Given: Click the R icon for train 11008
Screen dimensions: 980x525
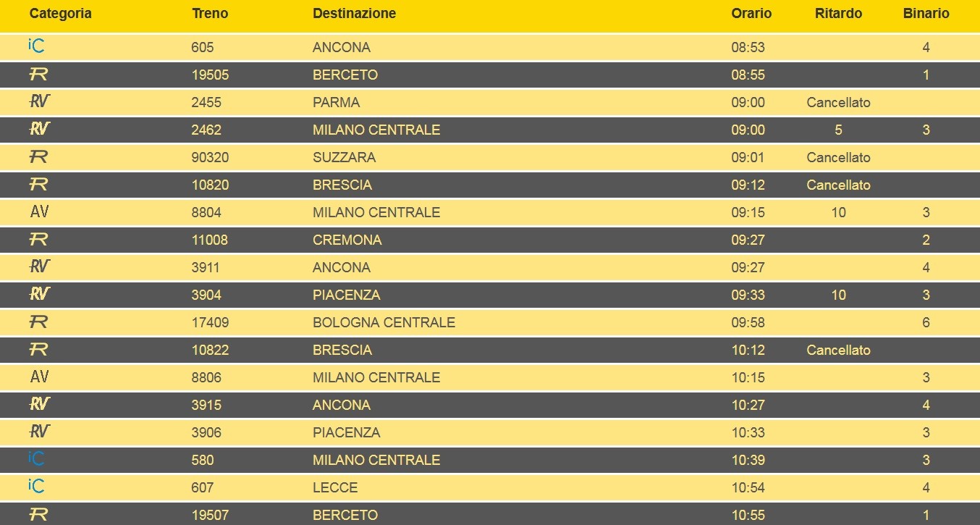Looking at the screenshot, I should [38, 239].
